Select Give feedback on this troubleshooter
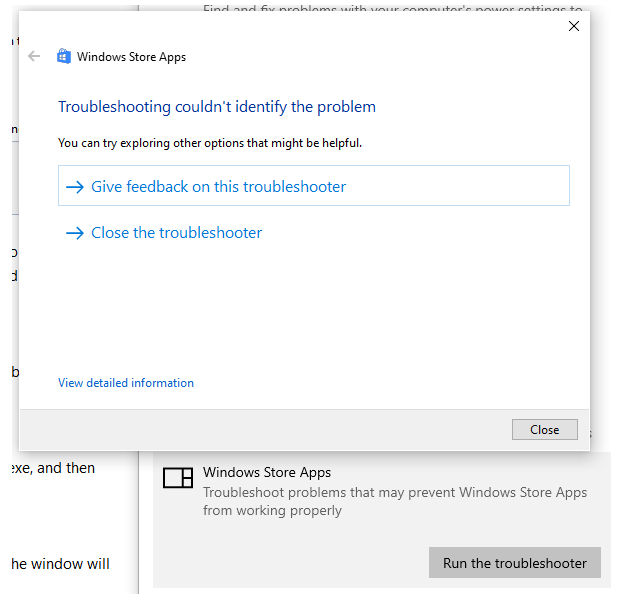620x606 pixels. 218,187
